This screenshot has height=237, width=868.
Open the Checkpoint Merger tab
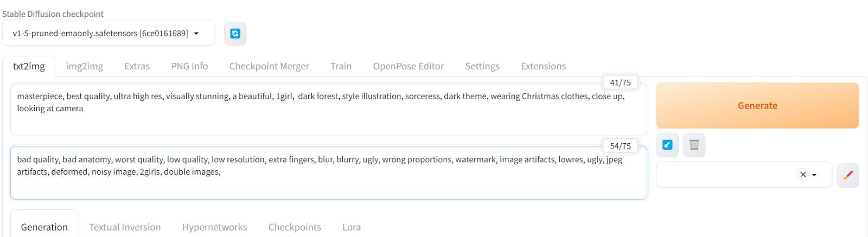coord(269,66)
